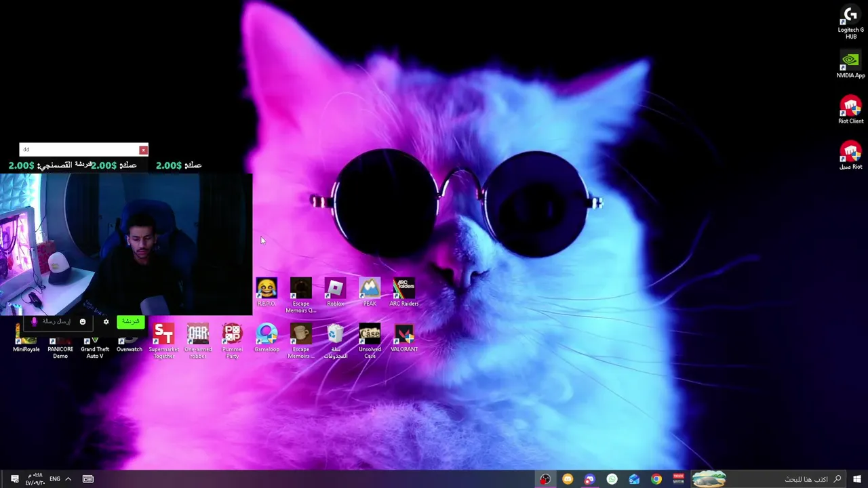Screen dimensions: 868x488
Task: Select the Escape Memoirs coffee cup shortcut
Action: point(301,341)
